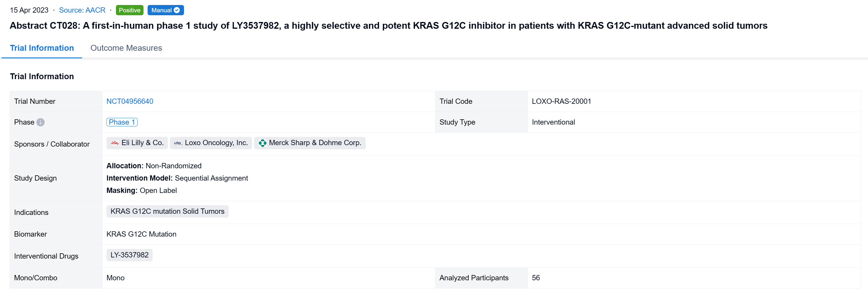Click the checkmark icon on Manual badge

coord(177,10)
